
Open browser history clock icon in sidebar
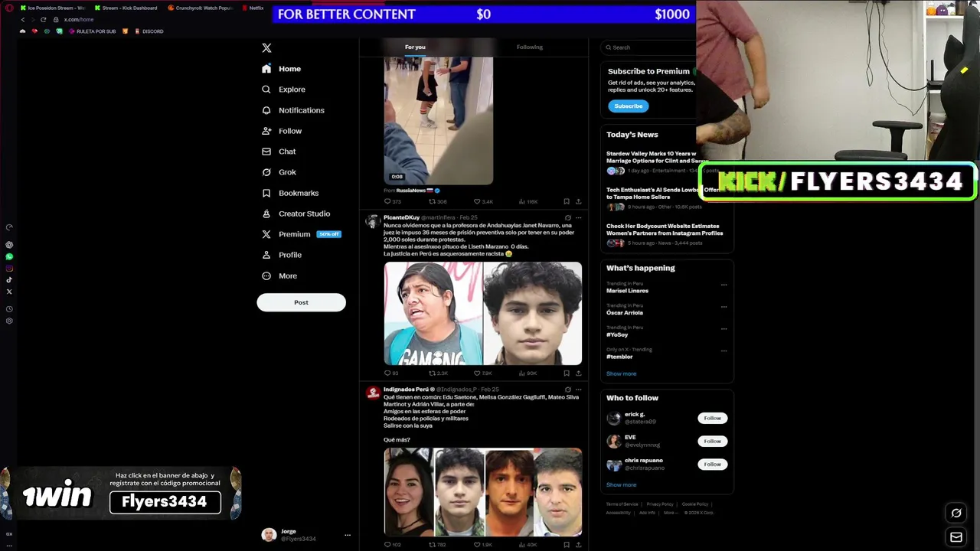[x=9, y=309]
